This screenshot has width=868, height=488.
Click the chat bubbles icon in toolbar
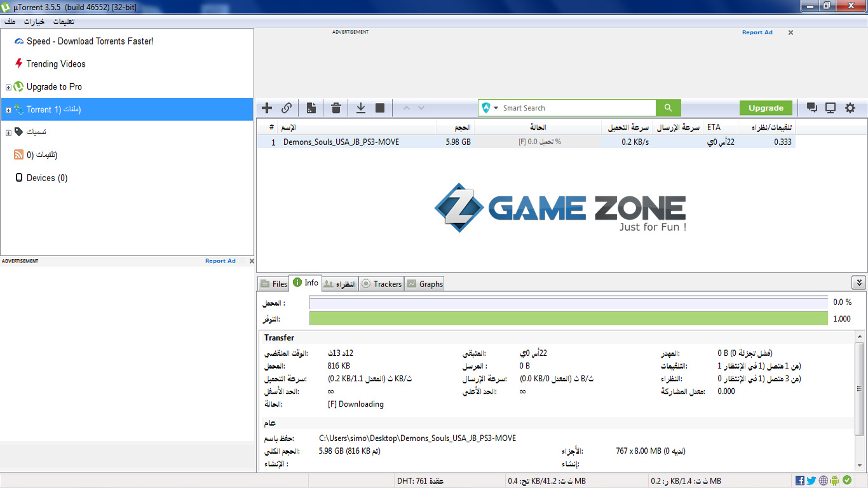811,108
